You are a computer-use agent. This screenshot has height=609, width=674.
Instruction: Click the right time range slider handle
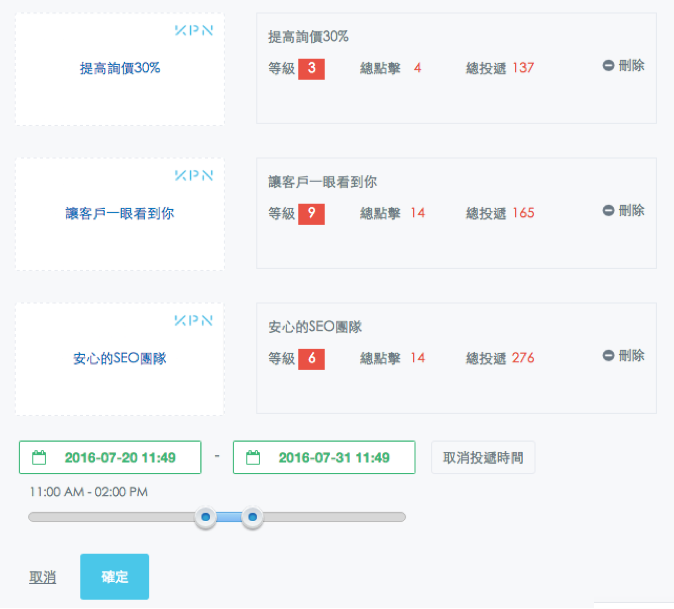[253, 517]
